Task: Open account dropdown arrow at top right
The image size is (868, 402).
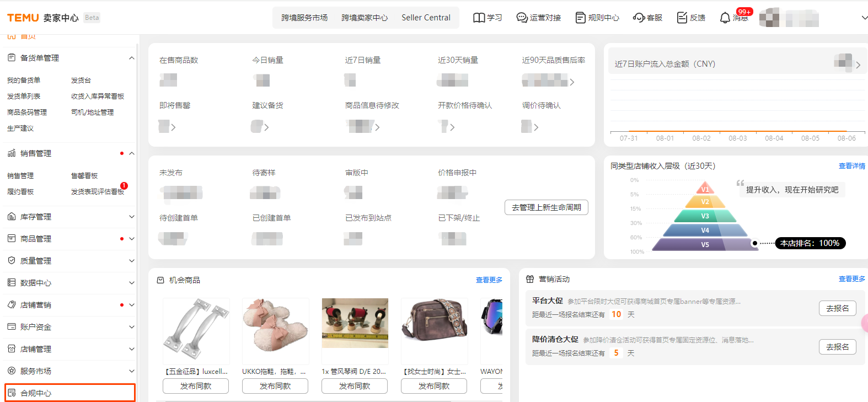Action: (x=864, y=18)
